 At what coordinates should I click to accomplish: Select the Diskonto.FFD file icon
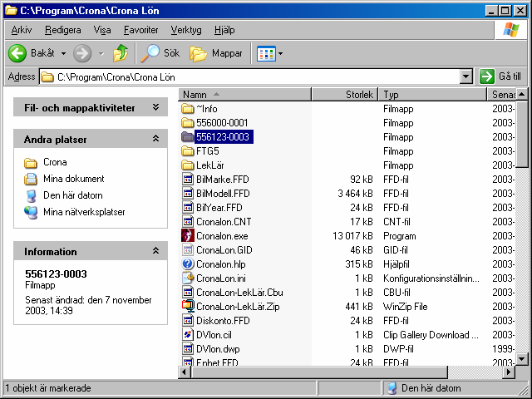tap(188, 321)
